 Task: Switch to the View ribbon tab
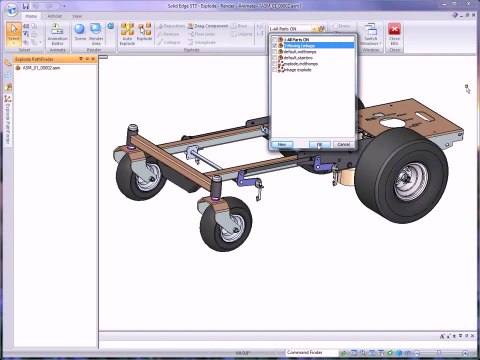pyautogui.click(x=77, y=16)
